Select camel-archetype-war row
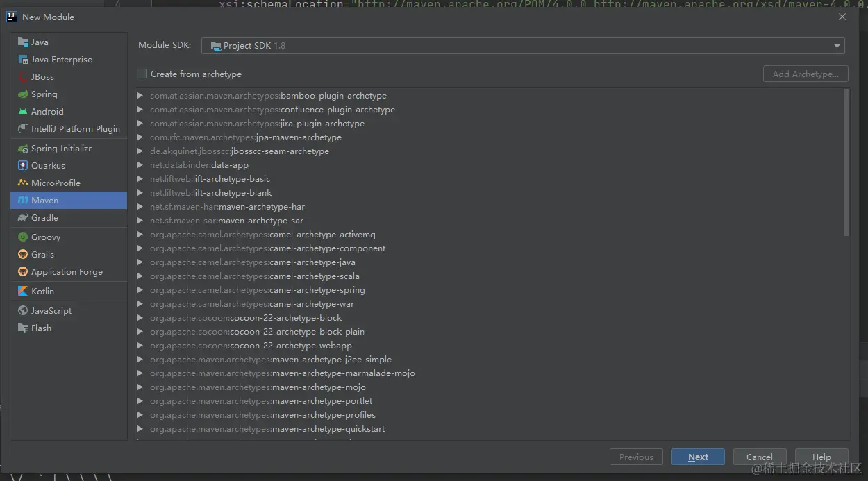The image size is (868, 481). [490, 304]
